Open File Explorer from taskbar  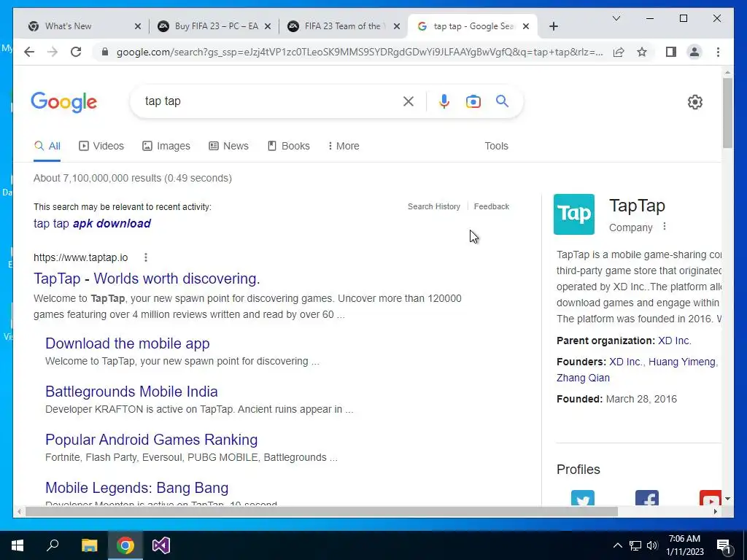89,545
